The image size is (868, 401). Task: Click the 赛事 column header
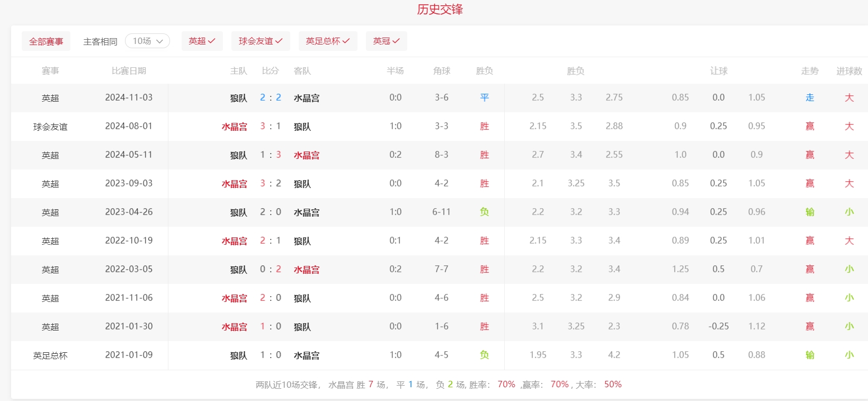click(x=50, y=70)
